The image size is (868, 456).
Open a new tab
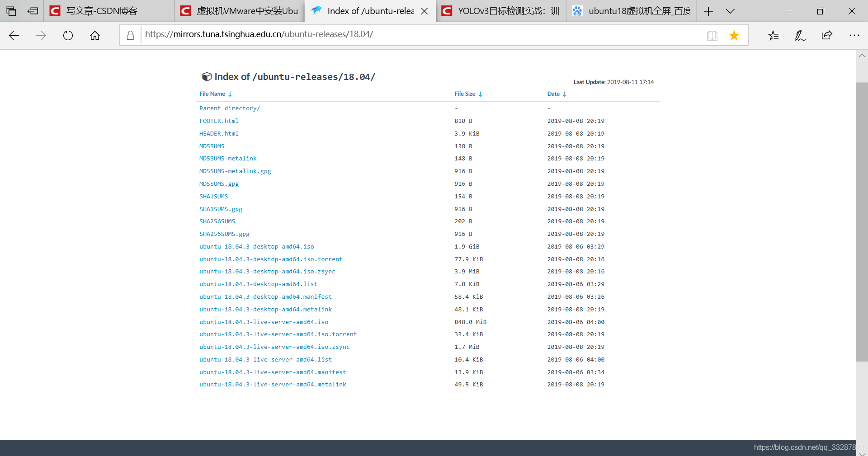tap(708, 11)
